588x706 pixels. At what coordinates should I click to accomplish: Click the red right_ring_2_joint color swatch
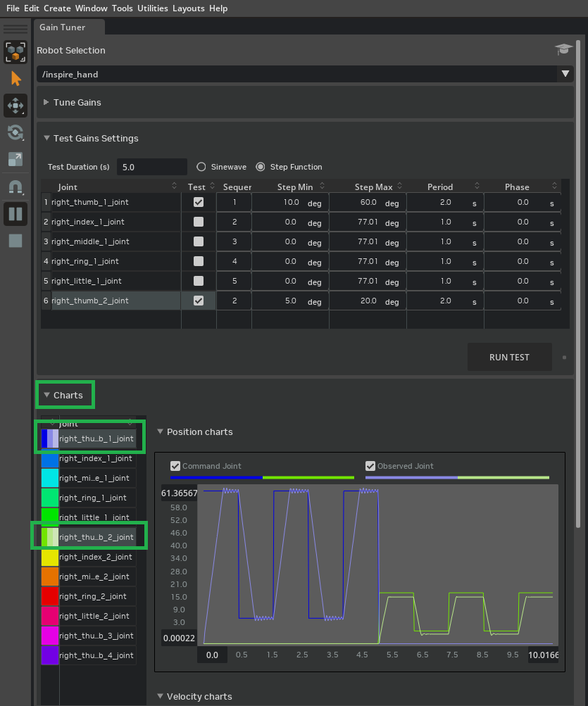(50, 596)
